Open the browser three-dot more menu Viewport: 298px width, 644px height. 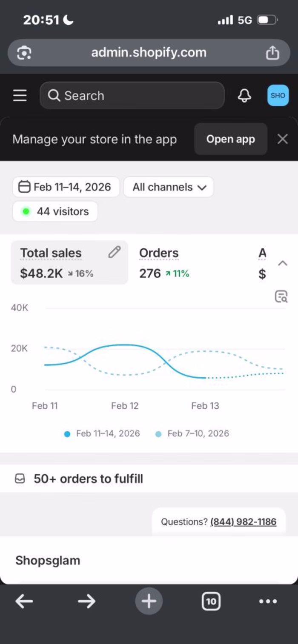(x=268, y=601)
